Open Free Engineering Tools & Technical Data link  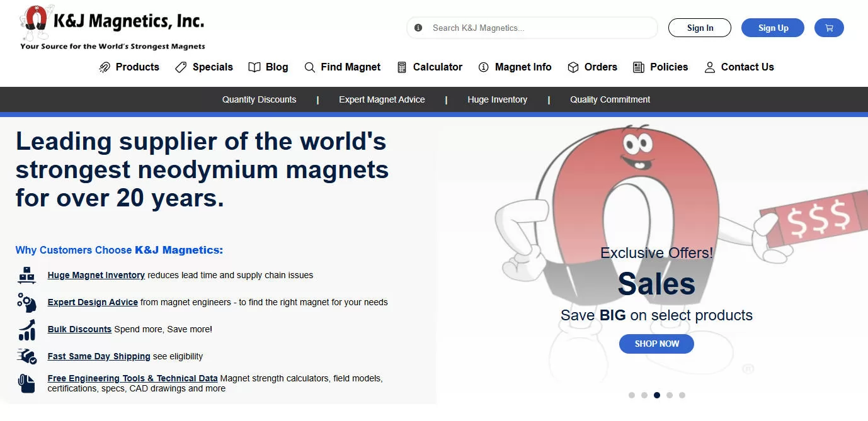(x=133, y=378)
